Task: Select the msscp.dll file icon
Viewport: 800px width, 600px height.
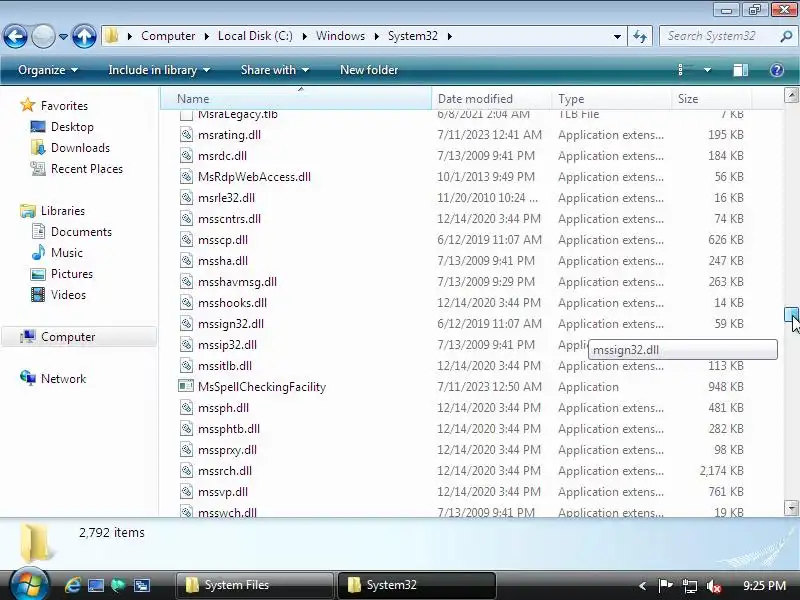Action: point(186,240)
